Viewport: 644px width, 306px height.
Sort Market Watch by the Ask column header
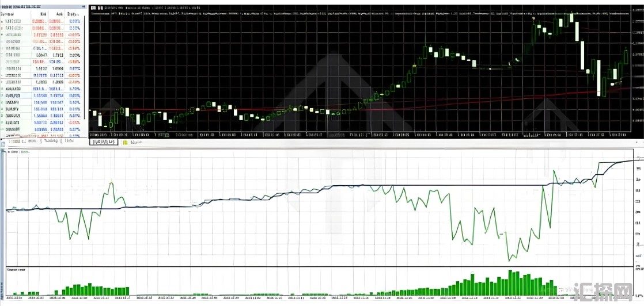(x=59, y=14)
